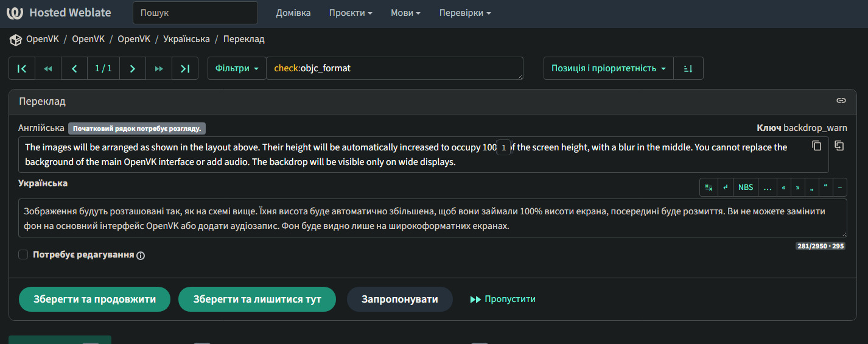Open first OpenVK breadcrumb link
The height and width of the screenshot is (344, 868).
[x=43, y=39]
